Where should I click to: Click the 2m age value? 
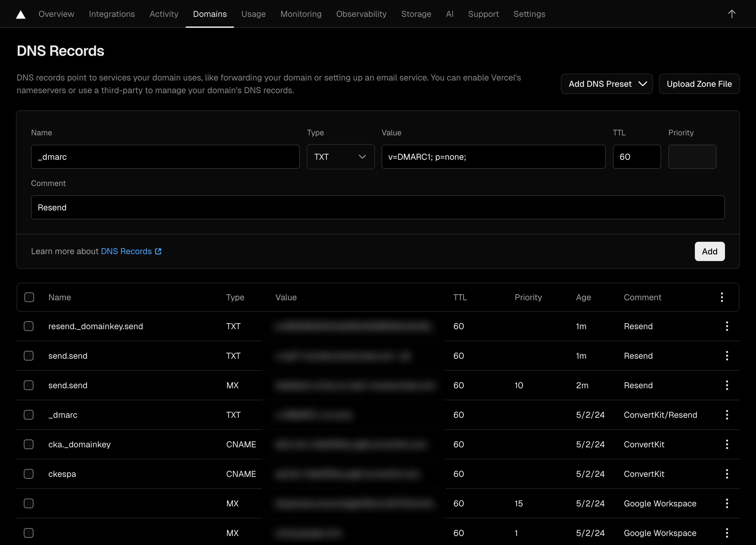click(x=582, y=385)
